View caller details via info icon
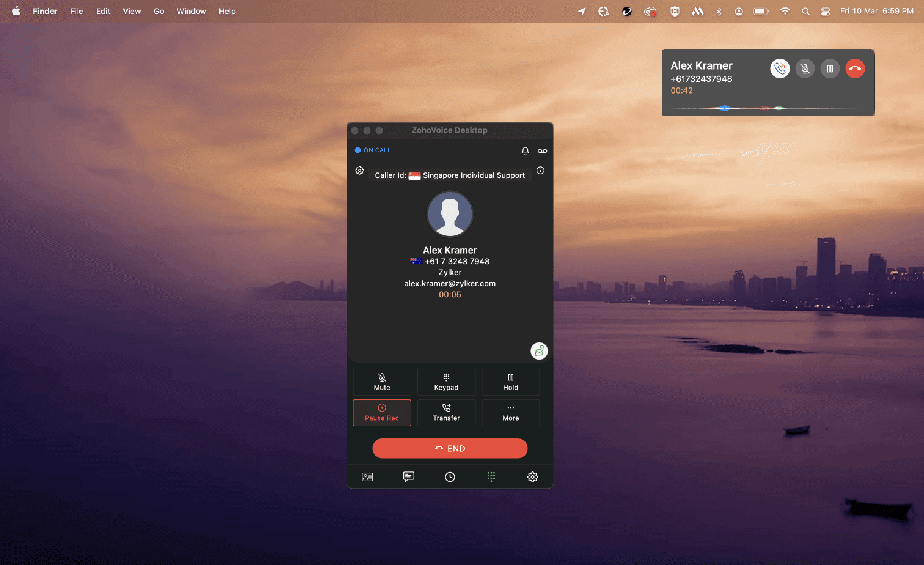This screenshot has width=924, height=565. tap(540, 171)
